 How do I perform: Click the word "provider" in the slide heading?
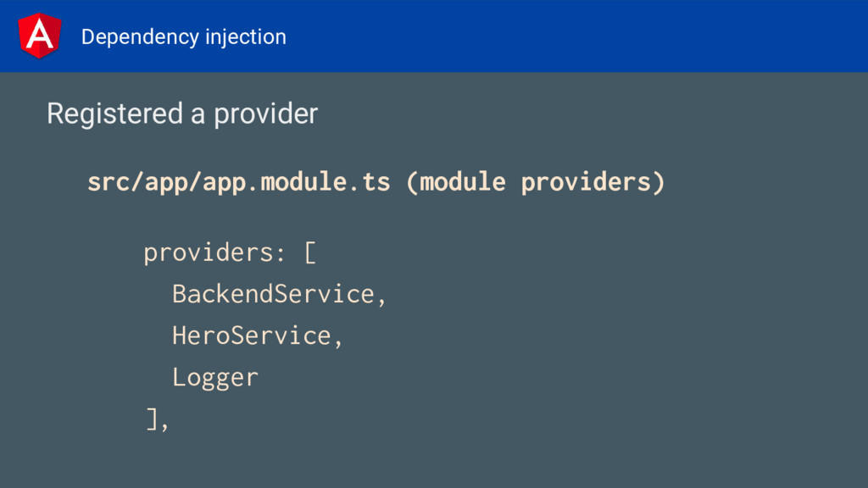click(x=266, y=114)
